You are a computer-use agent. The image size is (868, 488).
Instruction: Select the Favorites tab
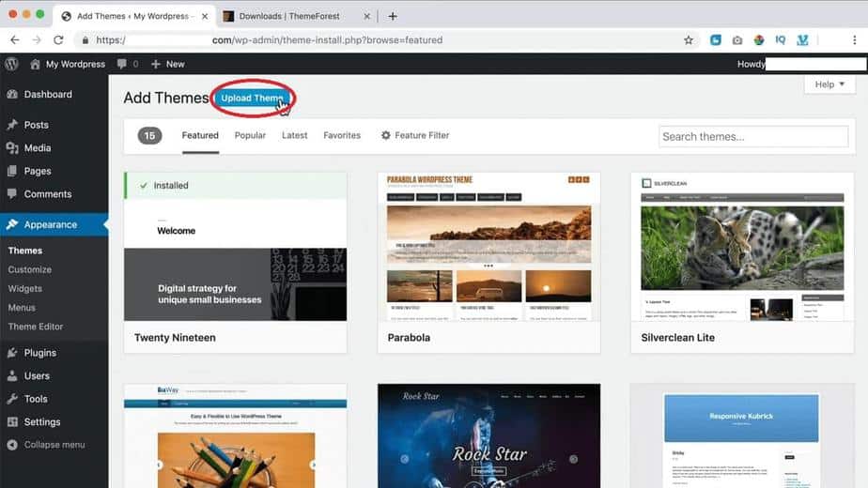pos(342,135)
